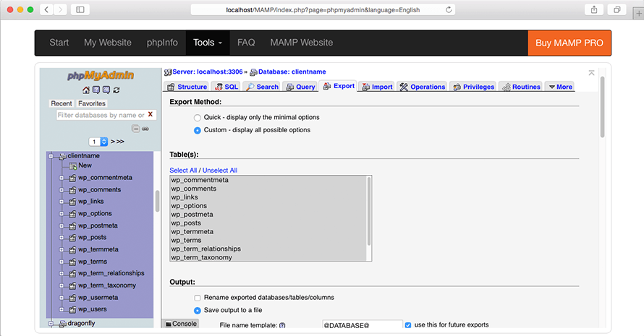644x336 pixels.
Task: Click the wp_links table icon in sidebar
Action: tap(72, 202)
